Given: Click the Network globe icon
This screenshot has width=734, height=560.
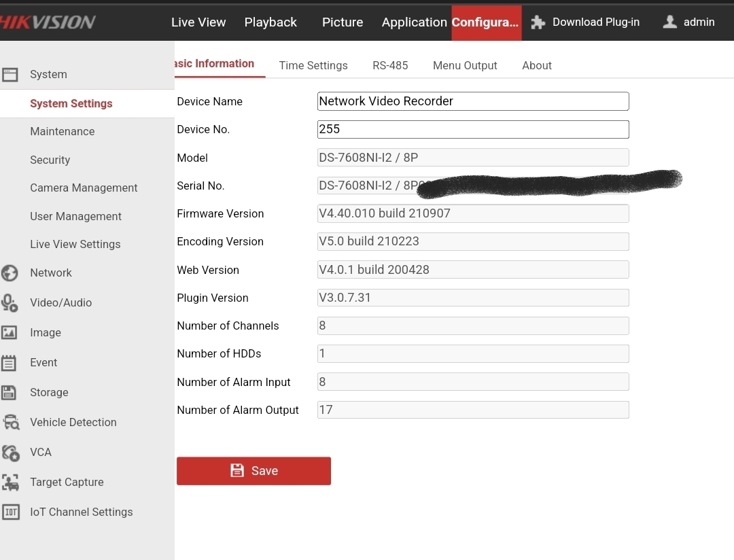Looking at the screenshot, I should (10, 273).
